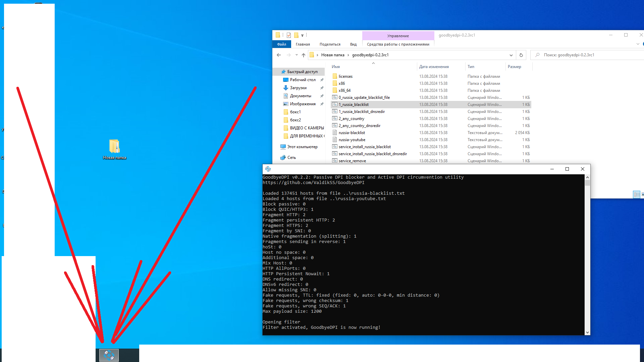The image size is (644, 362).
Task: Click the details view toggle icon
Action: tap(636, 194)
